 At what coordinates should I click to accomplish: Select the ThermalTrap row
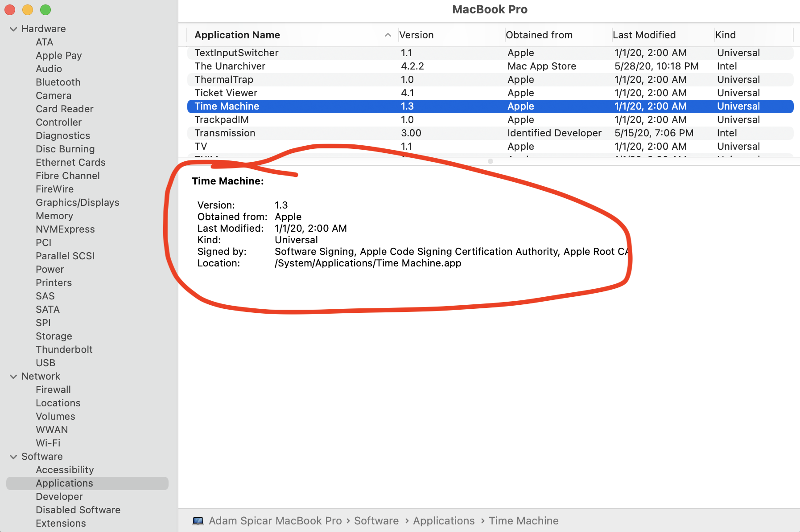(490, 80)
